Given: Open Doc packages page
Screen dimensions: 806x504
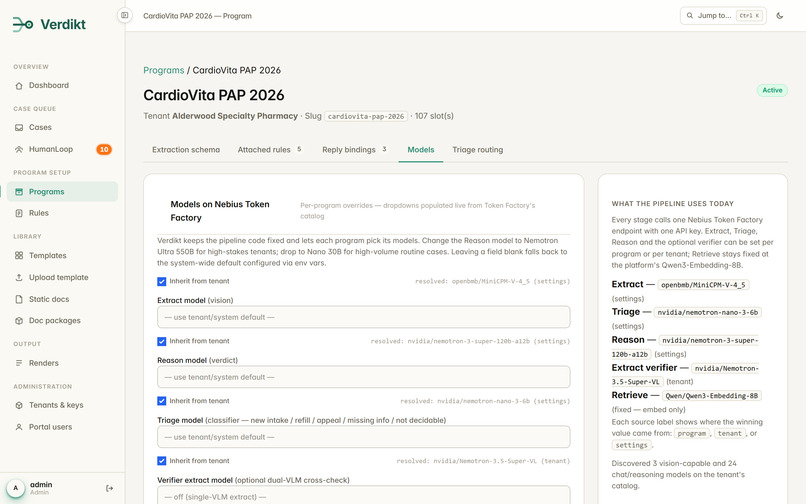Looking at the screenshot, I should point(62,321).
